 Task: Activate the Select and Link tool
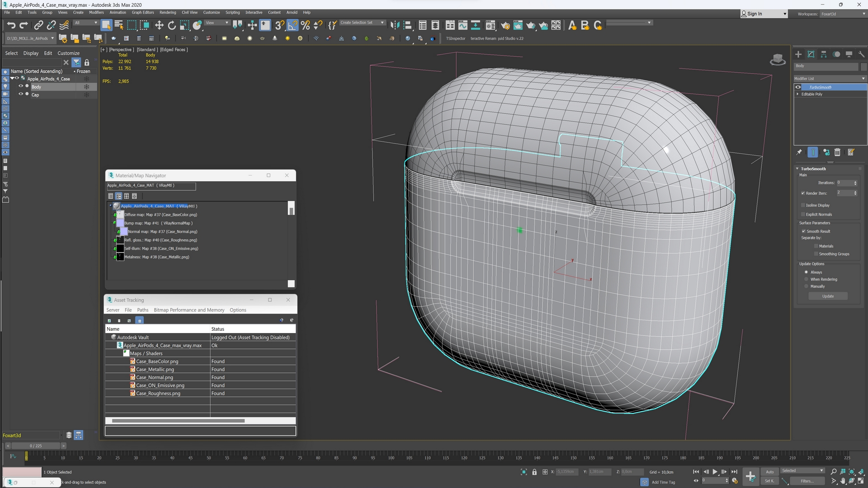tap(39, 25)
